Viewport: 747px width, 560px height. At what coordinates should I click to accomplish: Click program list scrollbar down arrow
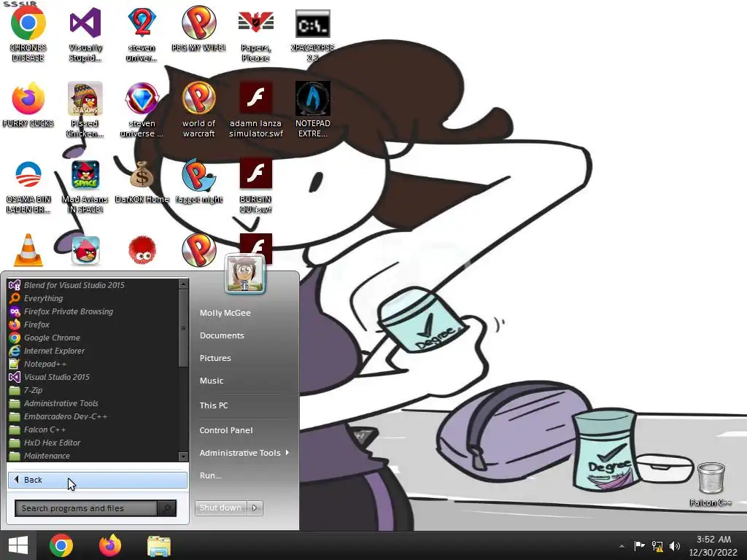pos(183,456)
